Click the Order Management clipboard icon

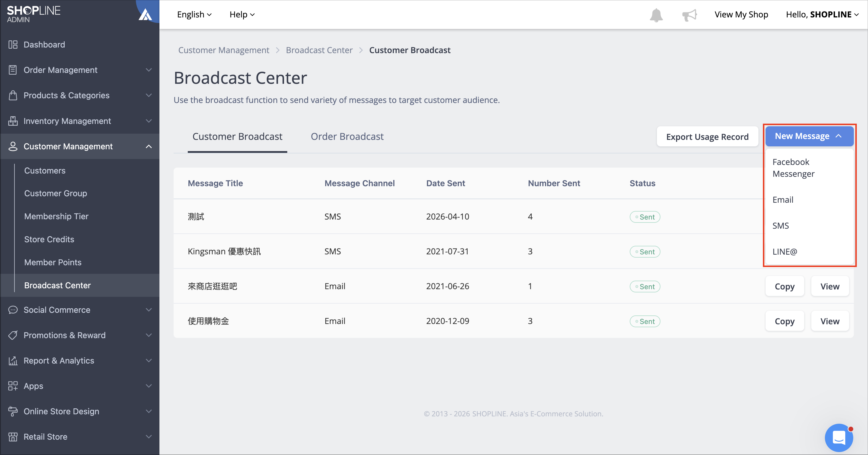13,70
